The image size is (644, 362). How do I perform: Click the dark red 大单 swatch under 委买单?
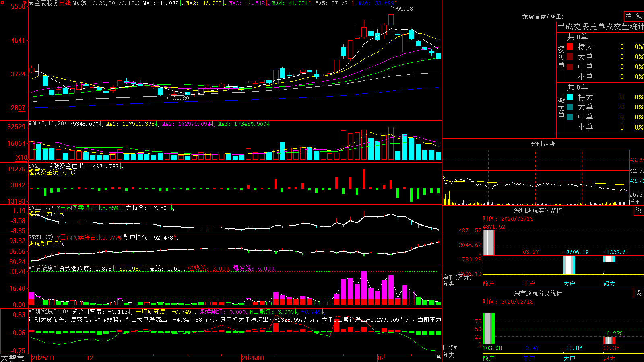[x=570, y=57]
